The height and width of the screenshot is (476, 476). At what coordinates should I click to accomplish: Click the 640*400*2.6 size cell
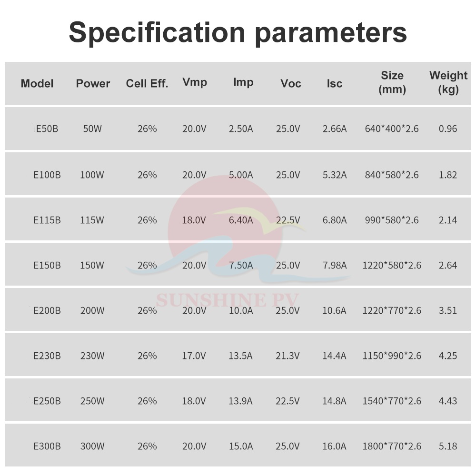click(392, 129)
